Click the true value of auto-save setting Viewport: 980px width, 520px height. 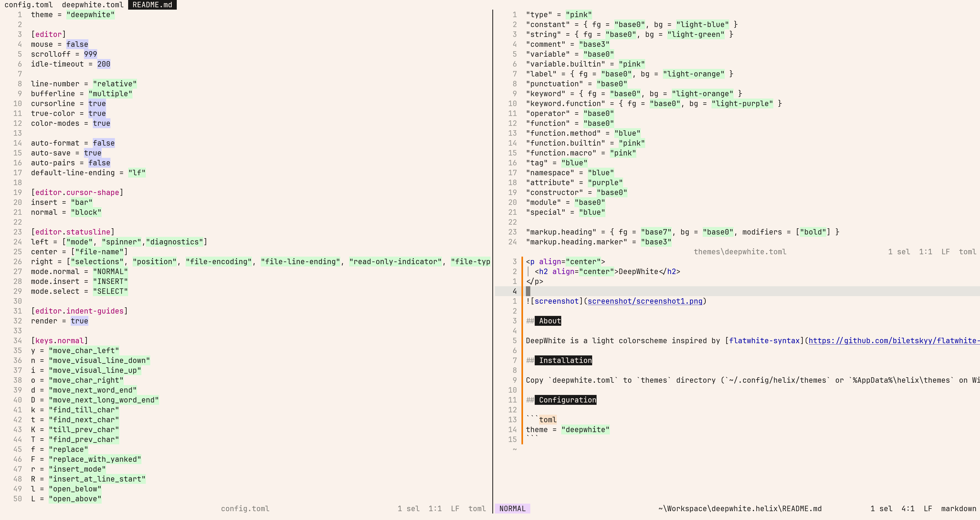pyautogui.click(x=93, y=153)
